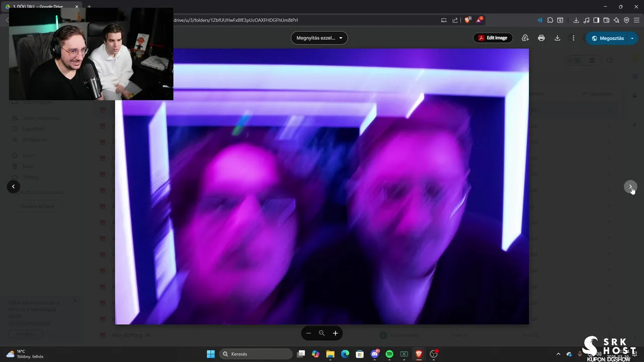
Task: Go to the previous image in preview
Action: click(x=14, y=187)
